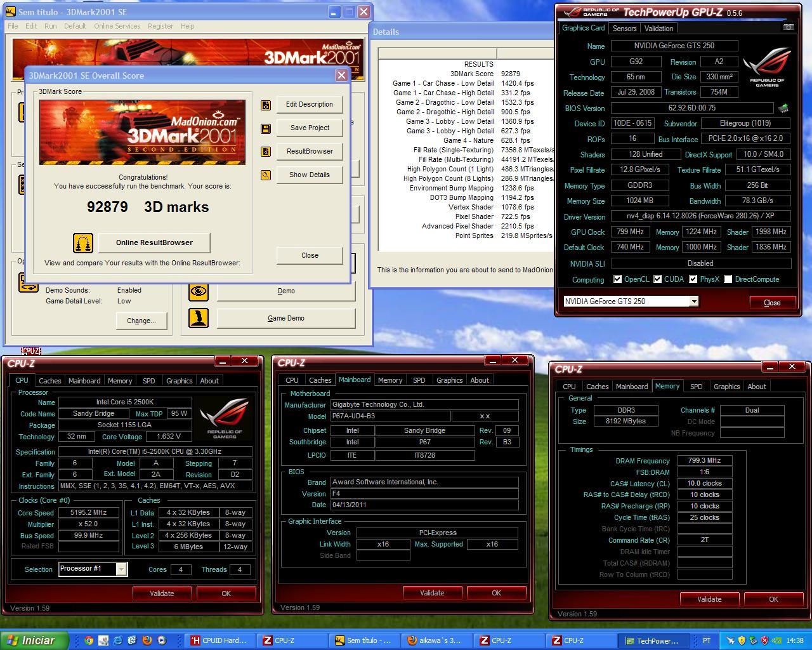Viewport: 812px width, 650px height.
Task: Click the PT language indicator
Action: [707, 640]
